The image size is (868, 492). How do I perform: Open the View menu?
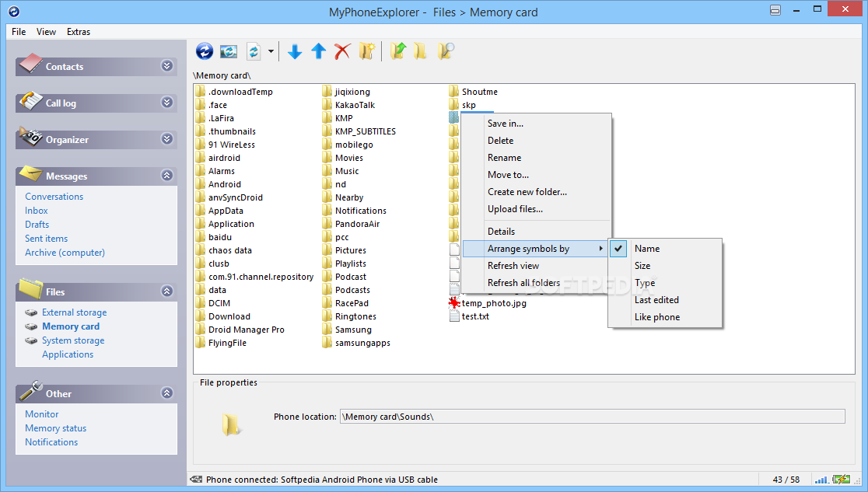(46, 32)
